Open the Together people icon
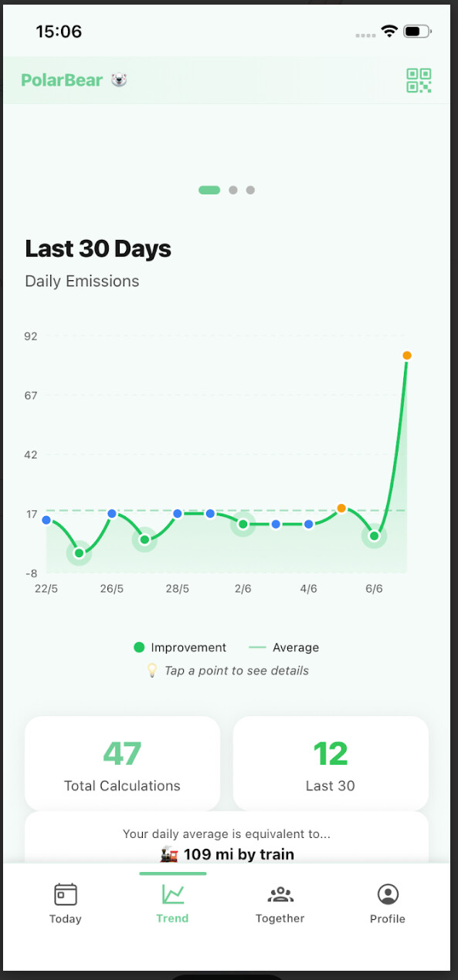Viewport: 458px width, 980px height. coord(280,894)
